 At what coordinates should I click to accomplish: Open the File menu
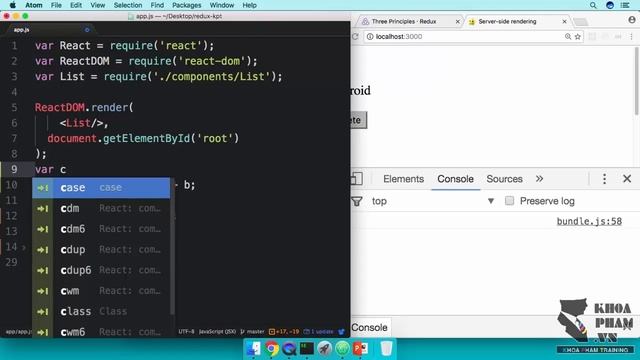point(56,5)
